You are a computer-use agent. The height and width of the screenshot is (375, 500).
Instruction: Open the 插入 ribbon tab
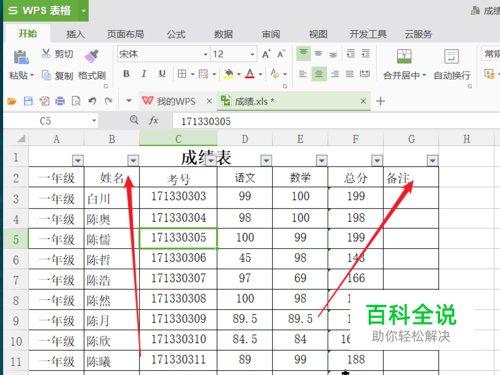75,34
